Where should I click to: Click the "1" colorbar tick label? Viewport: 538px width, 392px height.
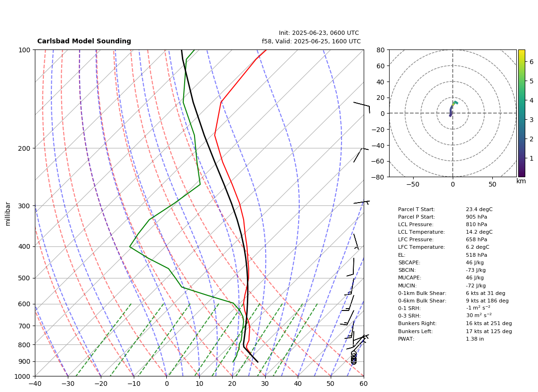click(531, 159)
